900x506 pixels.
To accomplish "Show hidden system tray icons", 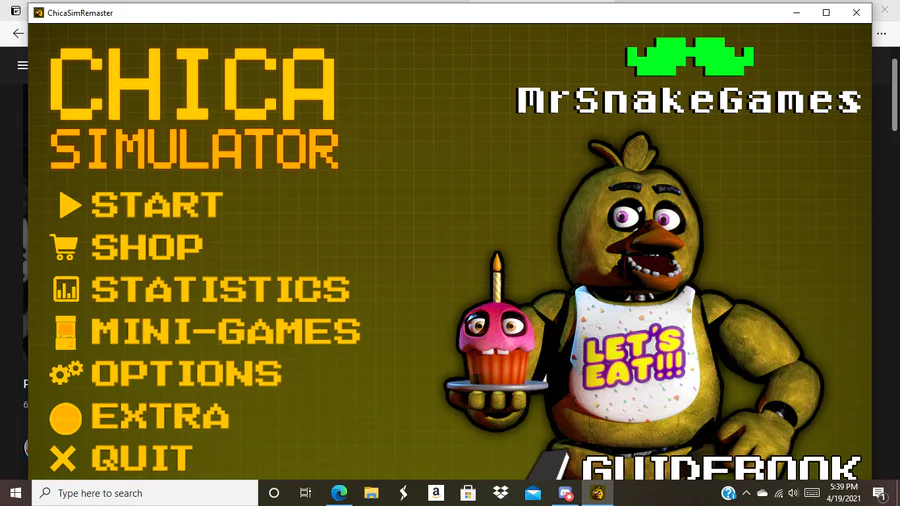I will point(746,493).
